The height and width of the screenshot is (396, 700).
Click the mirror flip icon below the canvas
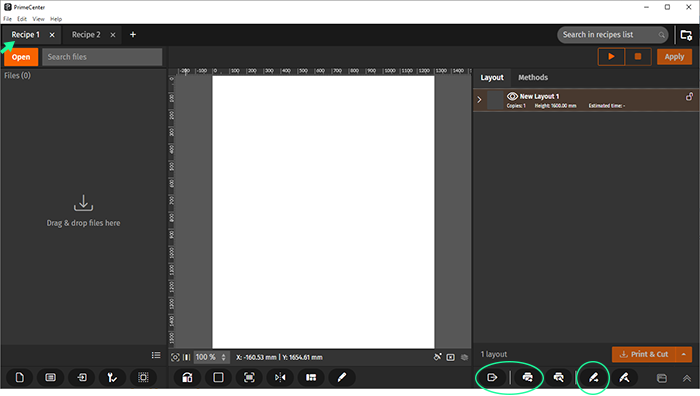[280, 378]
